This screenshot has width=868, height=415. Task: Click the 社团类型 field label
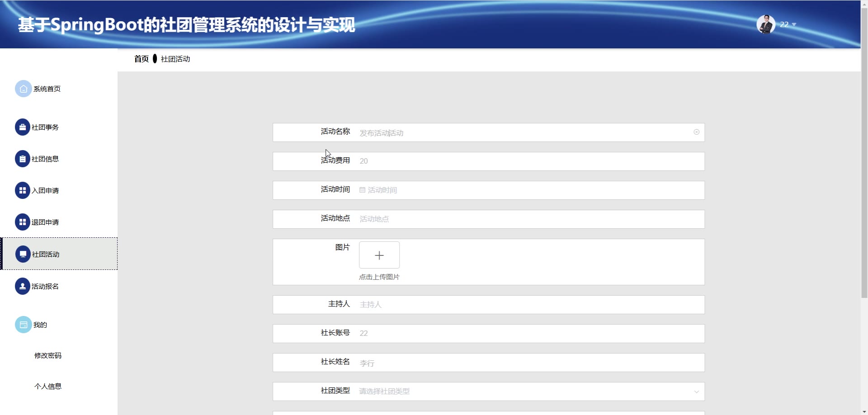pyautogui.click(x=335, y=391)
